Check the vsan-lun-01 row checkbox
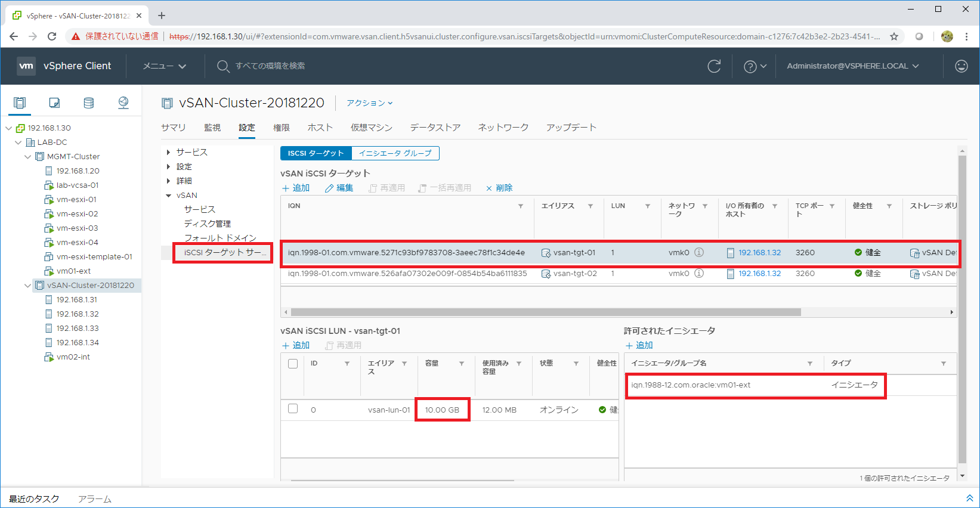This screenshot has height=508, width=980. pyautogui.click(x=293, y=409)
